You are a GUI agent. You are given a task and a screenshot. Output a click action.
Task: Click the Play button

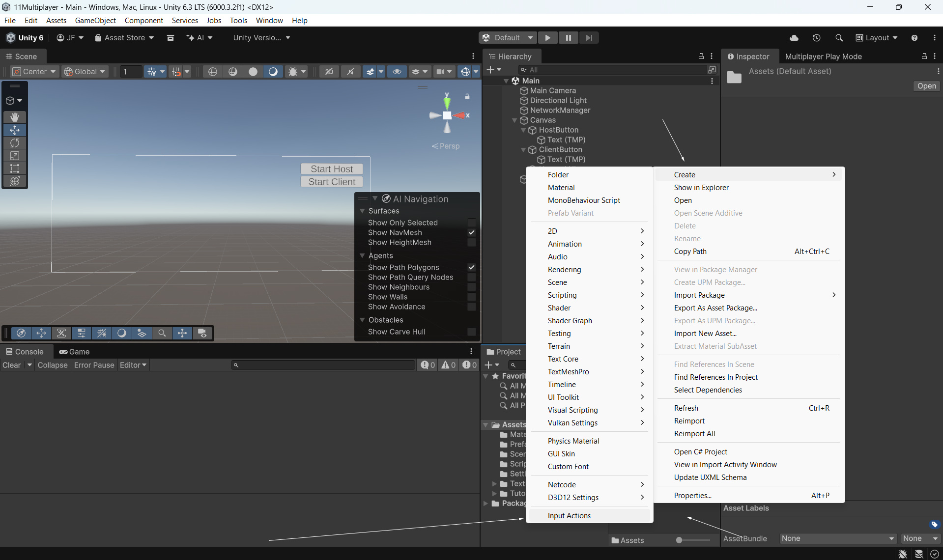(x=547, y=38)
